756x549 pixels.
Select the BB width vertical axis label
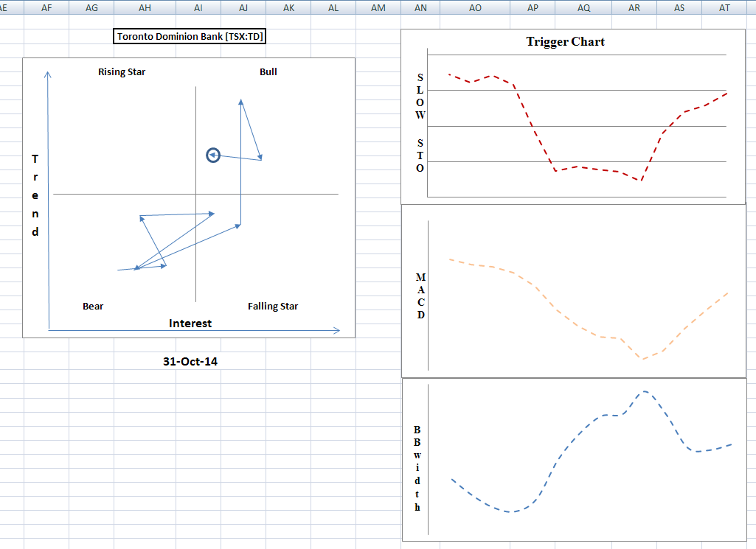click(417, 468)
